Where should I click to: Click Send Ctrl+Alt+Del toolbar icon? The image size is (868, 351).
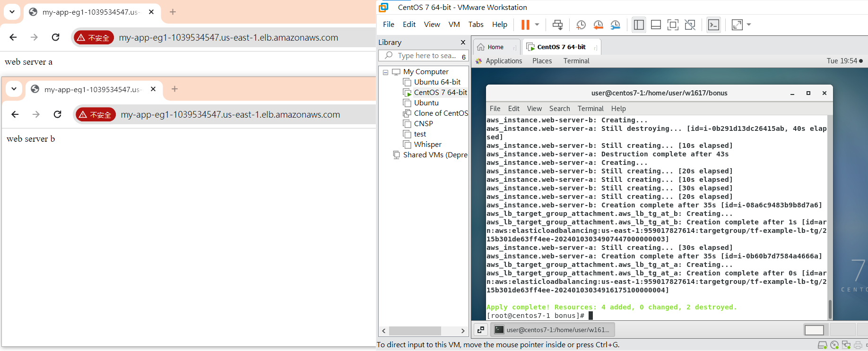pyautogui.click(x=558, y=25)
